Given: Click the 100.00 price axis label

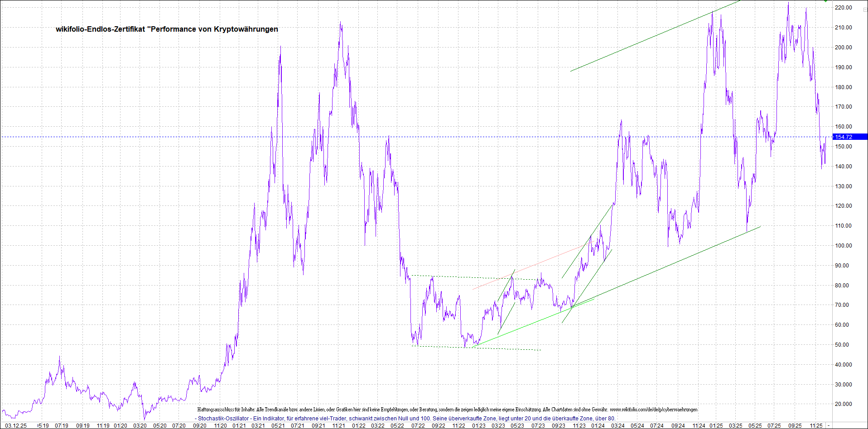Looking at the screenshot, I should (x=844, y=246).
